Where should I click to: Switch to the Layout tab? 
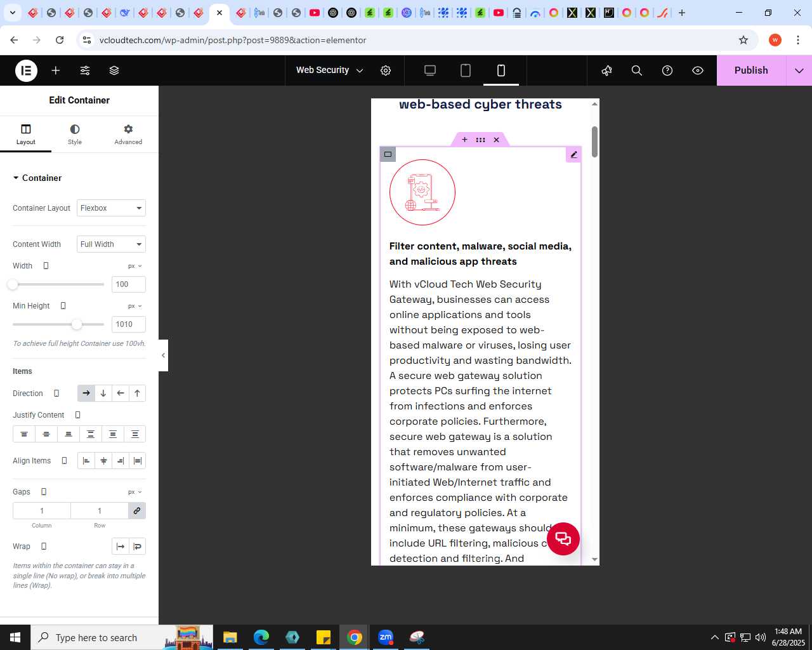click(x=26, y=135)
